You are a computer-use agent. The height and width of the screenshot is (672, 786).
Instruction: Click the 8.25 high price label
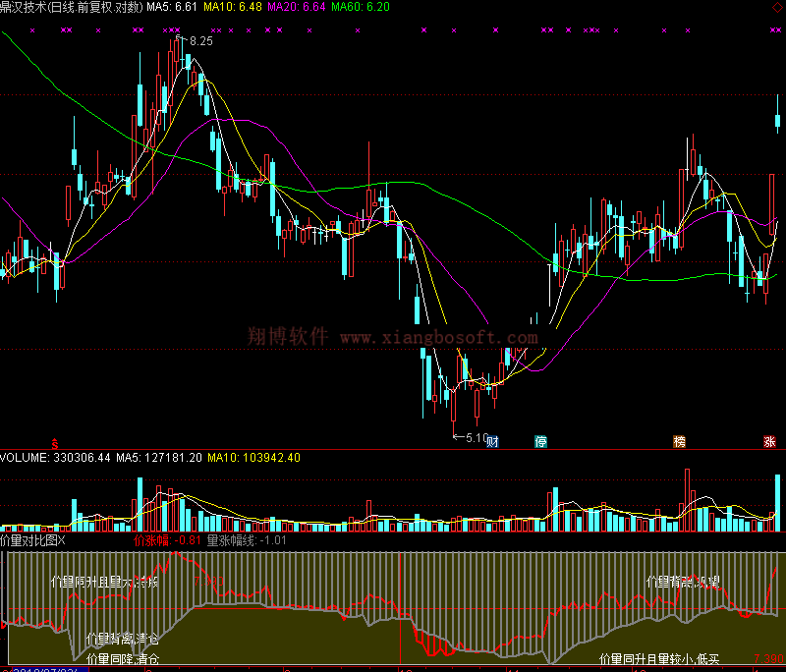201,41
